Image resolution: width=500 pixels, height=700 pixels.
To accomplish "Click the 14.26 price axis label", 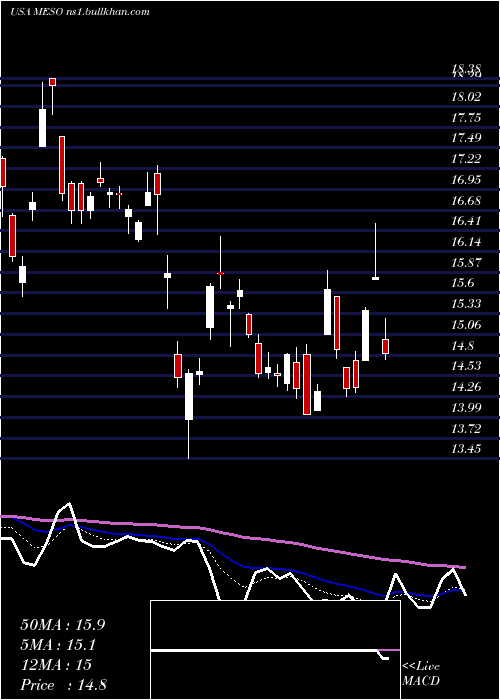I will click(x=466, y=387).
